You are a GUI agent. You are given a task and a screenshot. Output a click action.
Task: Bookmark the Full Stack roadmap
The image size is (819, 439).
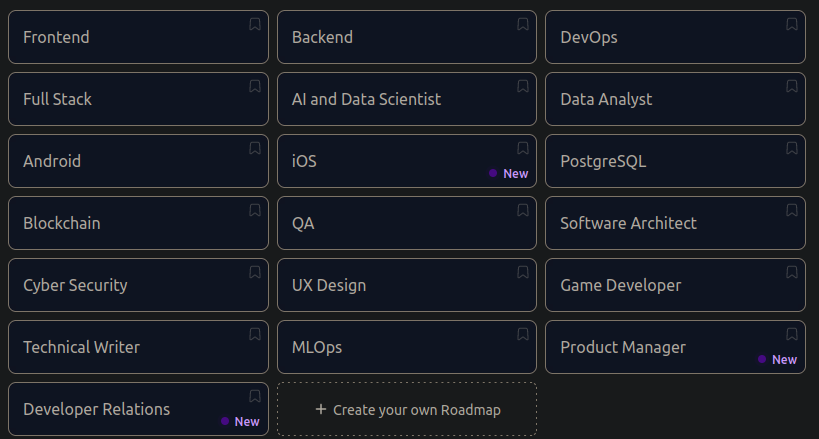[x=255, y=87]
